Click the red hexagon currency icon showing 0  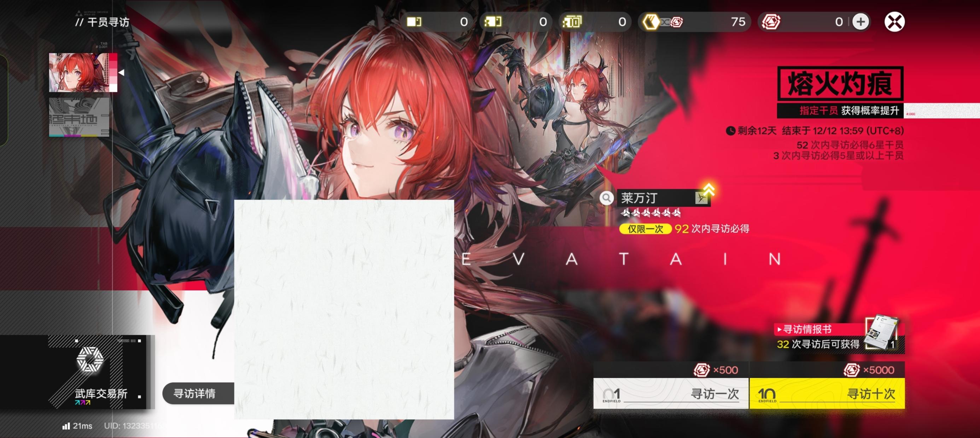pos(771,22)
